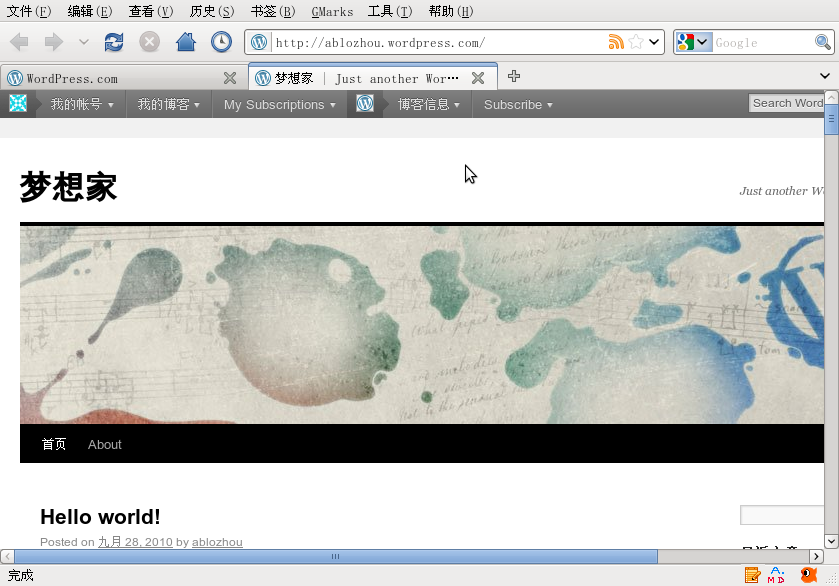Expand the 我的博客 admin bar menu
The height and width of the screenshot is (586, 839).
click(x=168, y=104)
